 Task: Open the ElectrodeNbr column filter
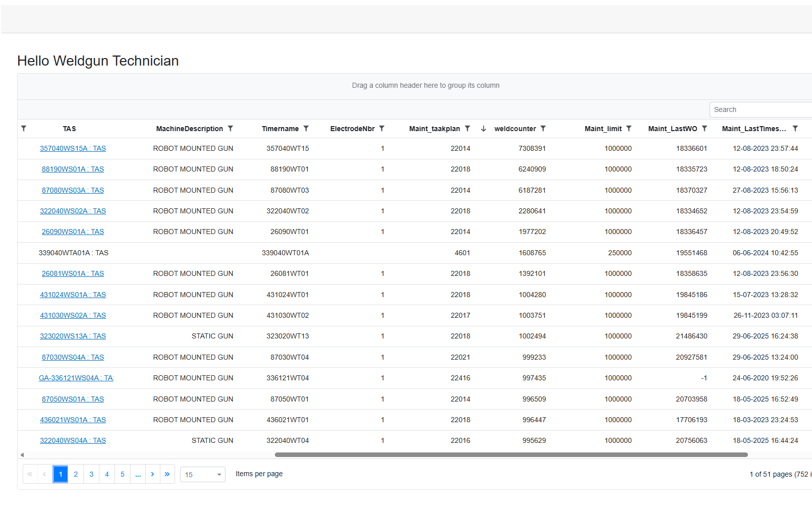point(382,129)
